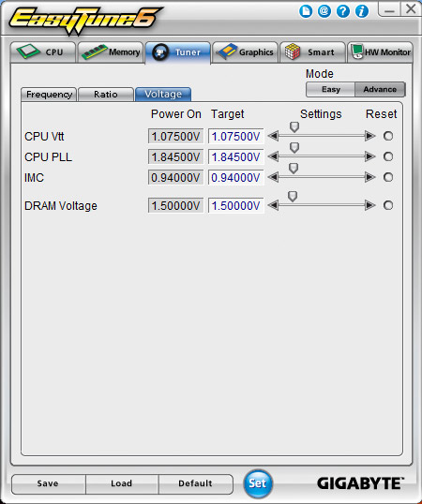This screenshot has width=422, height=504.
Task: Switch to the Frequency sub-tab
Action: (49, 95)
